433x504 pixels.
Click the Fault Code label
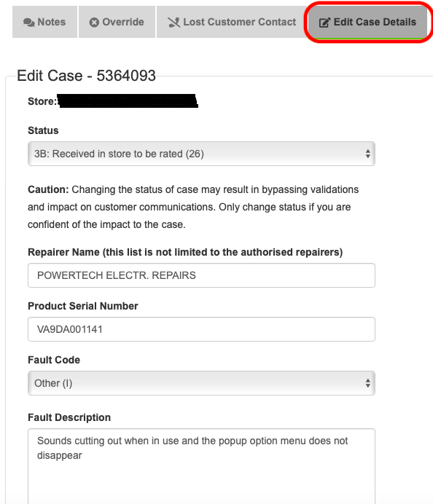pos(54,360)
